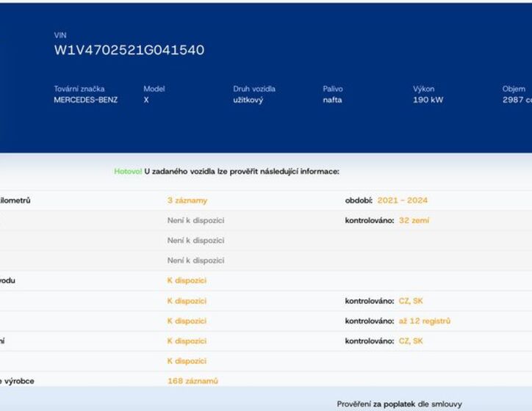Image resolution: width=532 pixels, height=411 pixels.
Task: Click the "užitkový" vehicle type value
Action: (248, 100)
